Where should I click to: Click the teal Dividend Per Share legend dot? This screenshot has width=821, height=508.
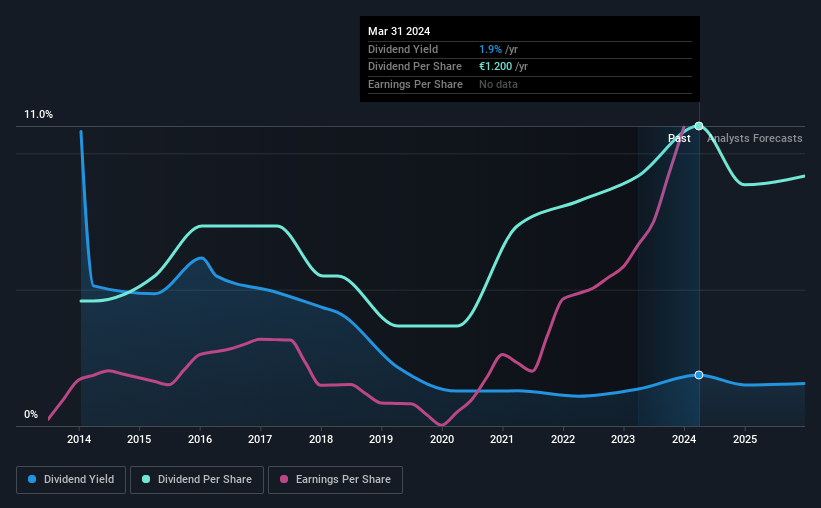146,479
